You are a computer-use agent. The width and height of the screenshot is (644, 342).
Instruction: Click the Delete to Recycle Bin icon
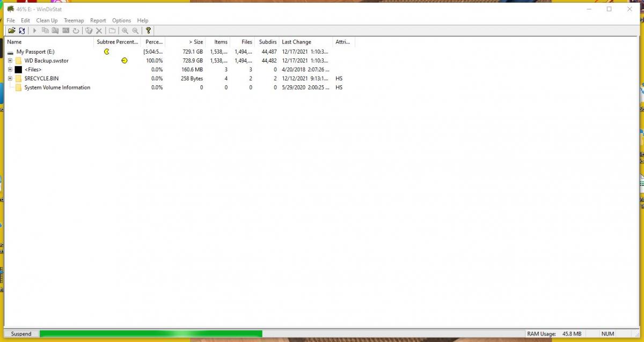89,31
